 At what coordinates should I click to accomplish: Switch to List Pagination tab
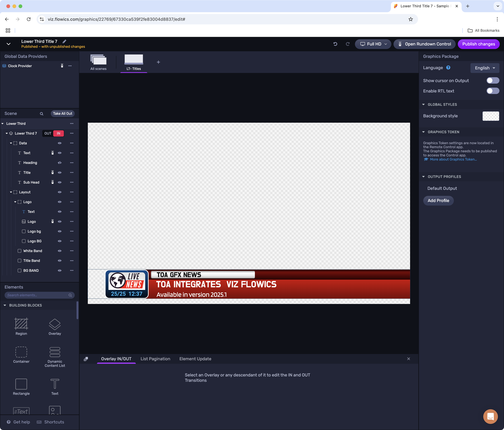155,359
